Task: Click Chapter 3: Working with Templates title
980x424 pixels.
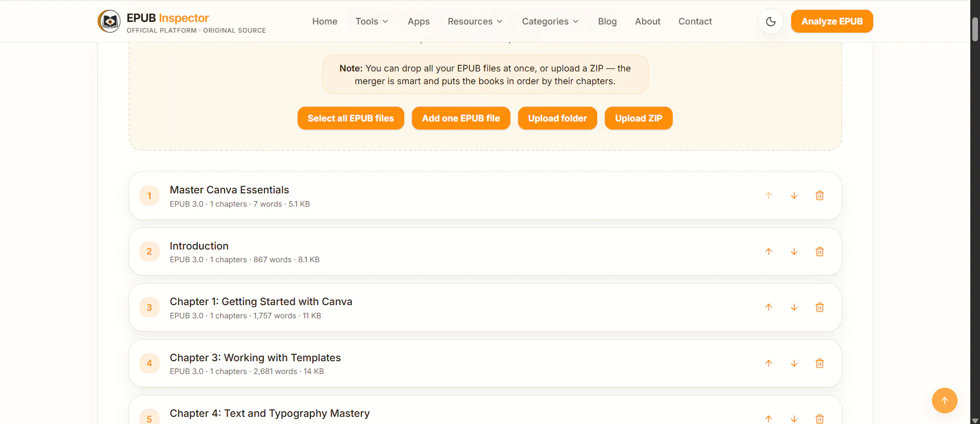Action: click(x=255, y=358)
